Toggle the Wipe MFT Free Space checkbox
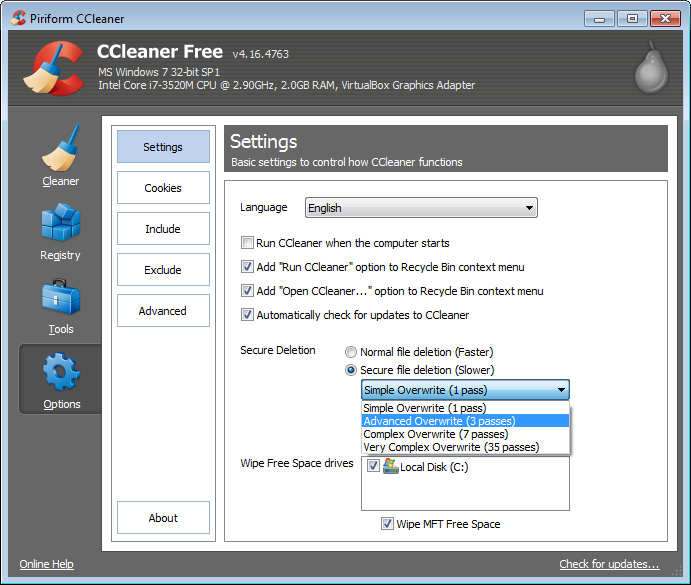 [387, 524]
